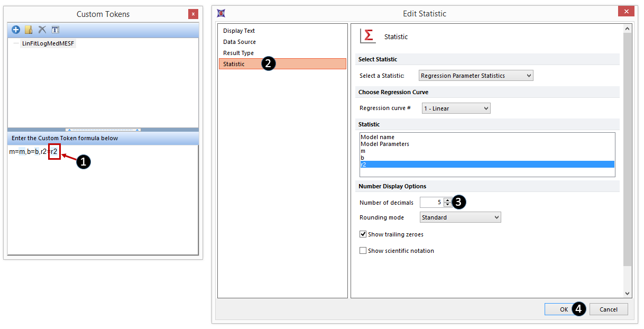This screenshot has width=644, height=329.
Task: Click the red sigma Statistic icon
Action: [367, 36]
